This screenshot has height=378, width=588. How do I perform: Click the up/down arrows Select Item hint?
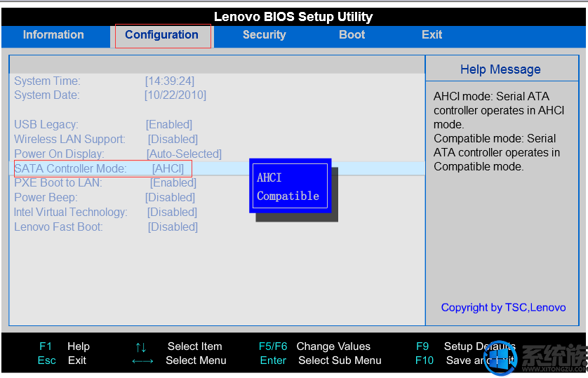178,346
